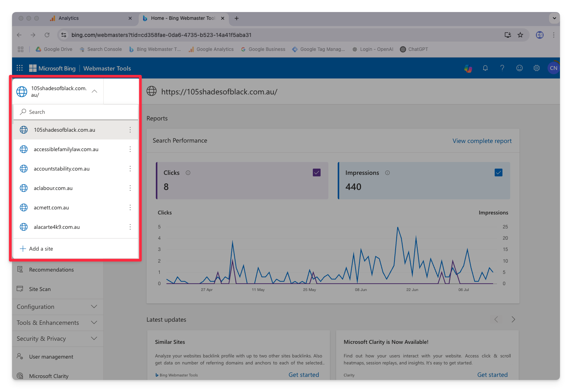This screenshot has width=572, height=392.
Task: Open more options for aclabour.com.au
Action: pyautogui.click(x=130, y=188)
